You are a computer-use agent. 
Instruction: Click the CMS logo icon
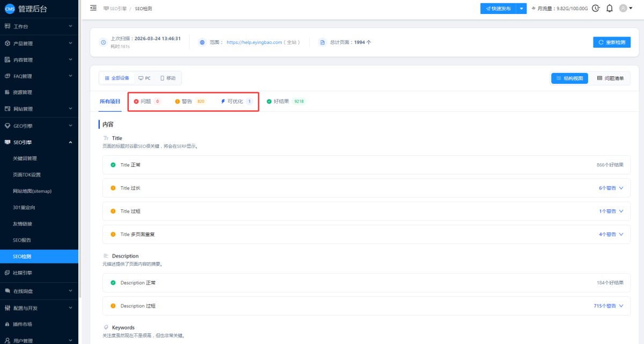click(10, 9)
